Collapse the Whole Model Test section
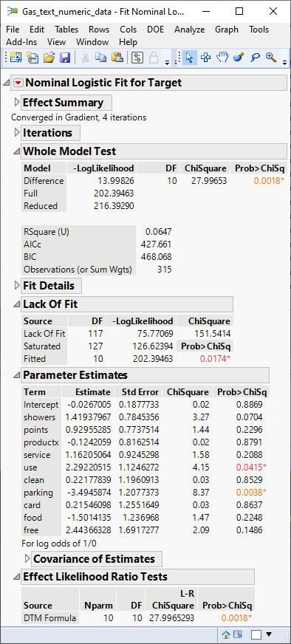291x644 pixels. (16, 151)
